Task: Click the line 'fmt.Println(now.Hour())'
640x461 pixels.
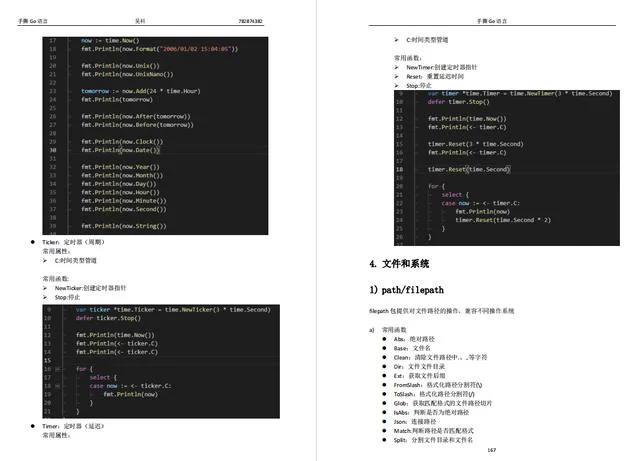Action: [x=120, y=192]
